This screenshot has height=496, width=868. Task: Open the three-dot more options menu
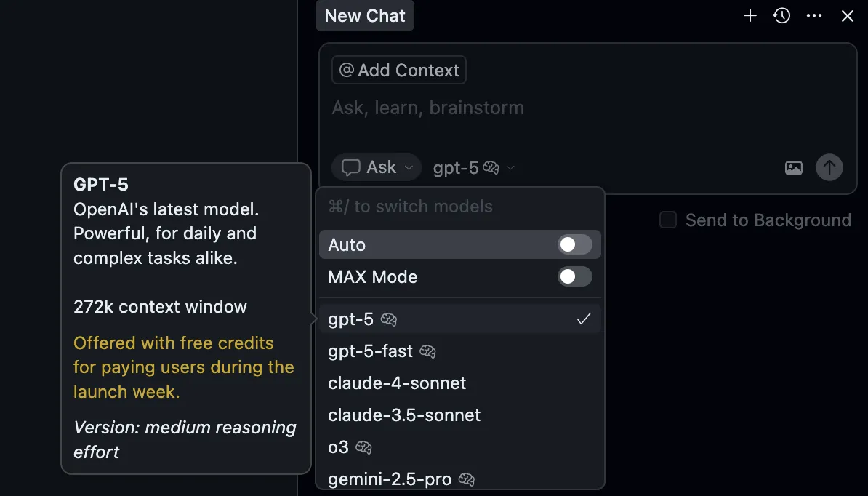coord(814,16)
